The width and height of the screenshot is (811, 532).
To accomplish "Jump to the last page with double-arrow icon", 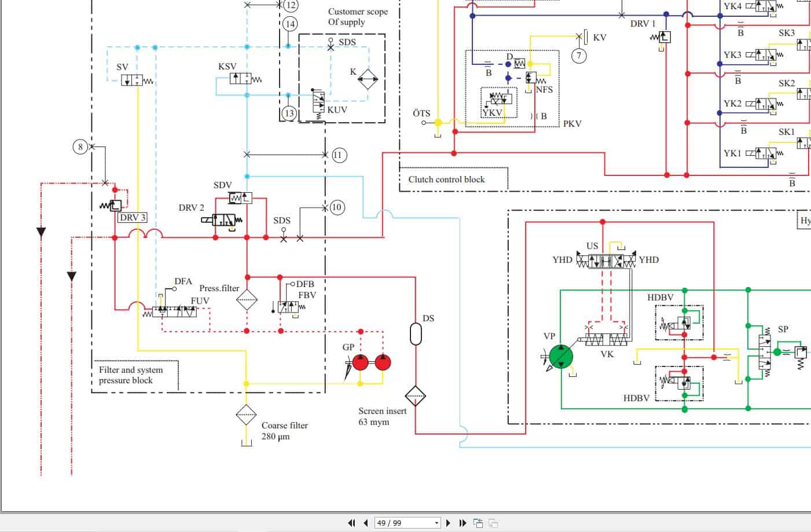I will [462, 522].
